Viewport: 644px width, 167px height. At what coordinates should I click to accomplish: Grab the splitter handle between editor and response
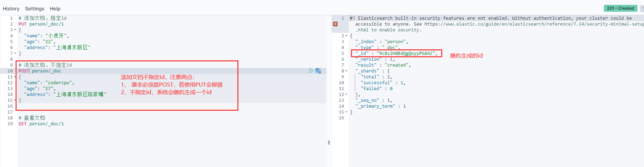329,142
